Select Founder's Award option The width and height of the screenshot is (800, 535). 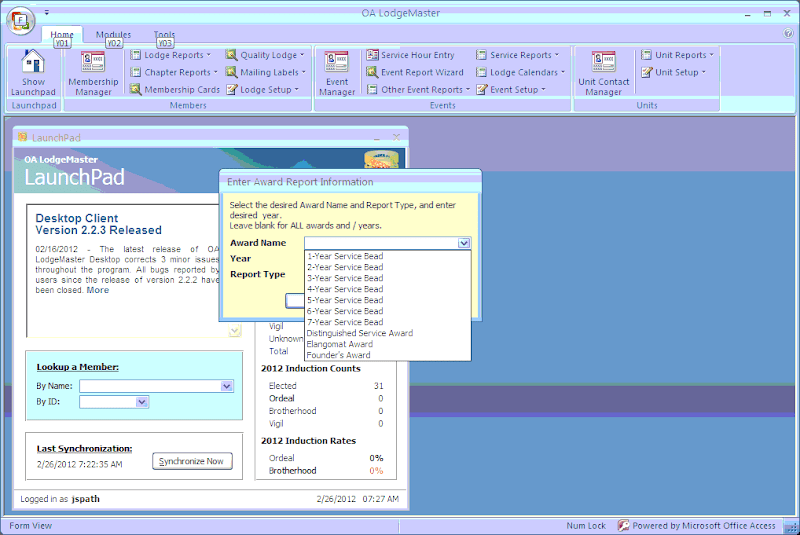[388, 355]
